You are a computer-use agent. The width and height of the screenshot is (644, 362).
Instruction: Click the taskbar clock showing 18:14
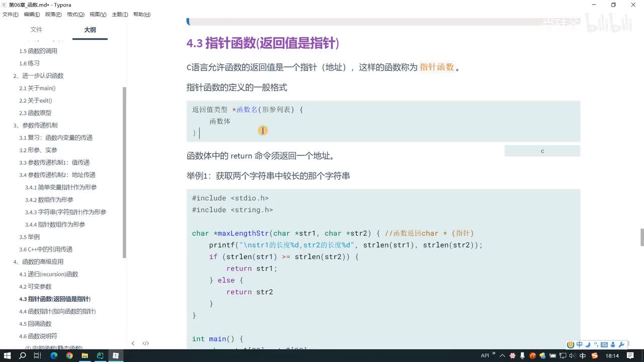tap(612, 355)
